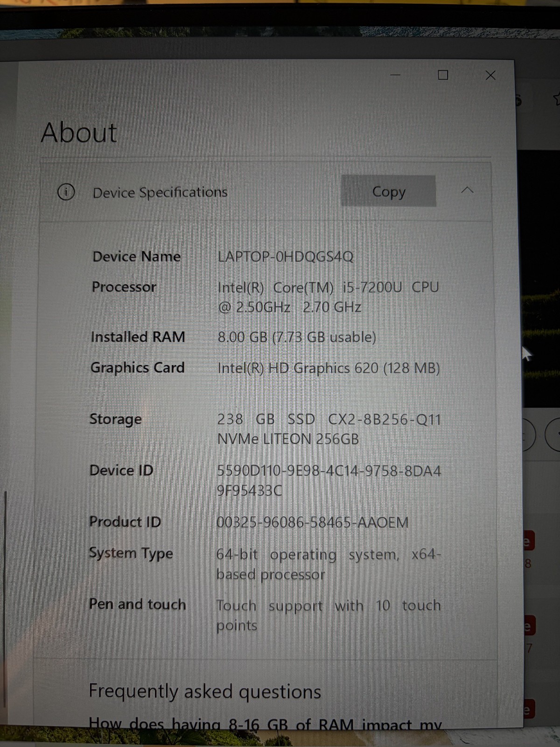Click the Product ID label
The height and width of the screenshot is (747, 560).
coord(125,521)
